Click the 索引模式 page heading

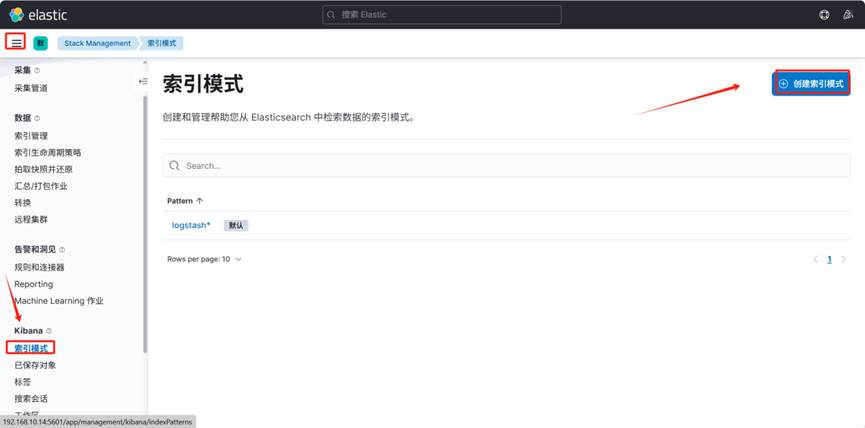click(203, 84)
